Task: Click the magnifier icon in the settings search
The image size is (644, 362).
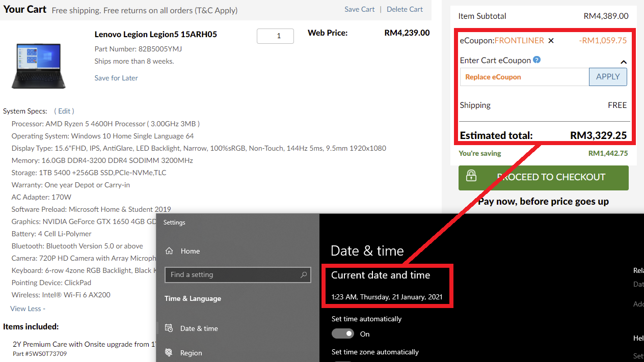Action: coord(304,275)
